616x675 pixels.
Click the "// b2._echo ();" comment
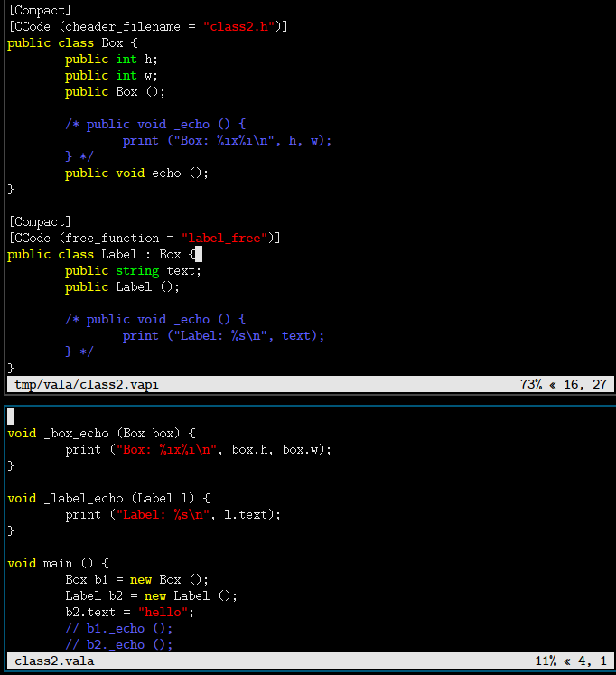pos(118,645)
